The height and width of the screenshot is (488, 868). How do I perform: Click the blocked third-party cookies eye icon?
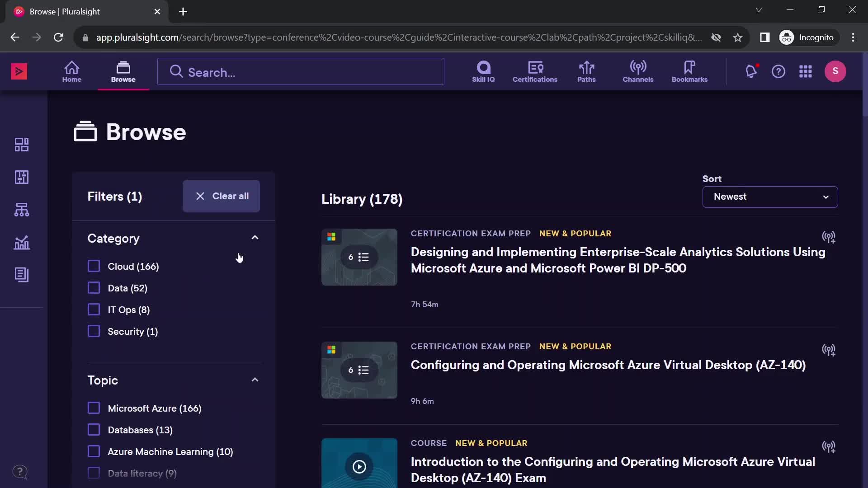tap(716, 38)
